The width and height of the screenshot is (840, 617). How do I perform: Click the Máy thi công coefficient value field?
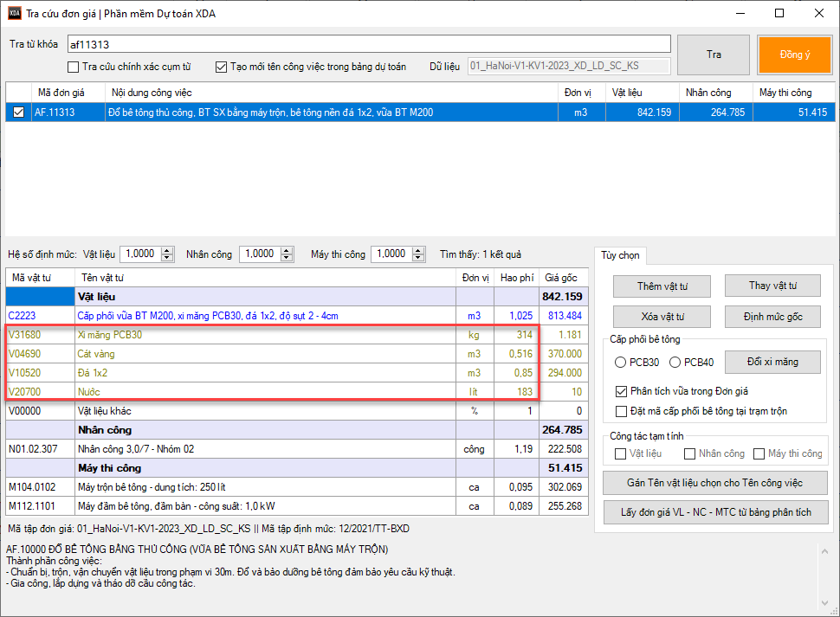(391, 254)
